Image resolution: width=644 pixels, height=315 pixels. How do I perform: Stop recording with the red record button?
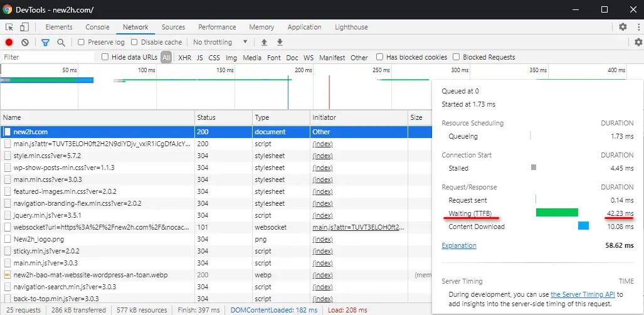[x=9, y=43]
